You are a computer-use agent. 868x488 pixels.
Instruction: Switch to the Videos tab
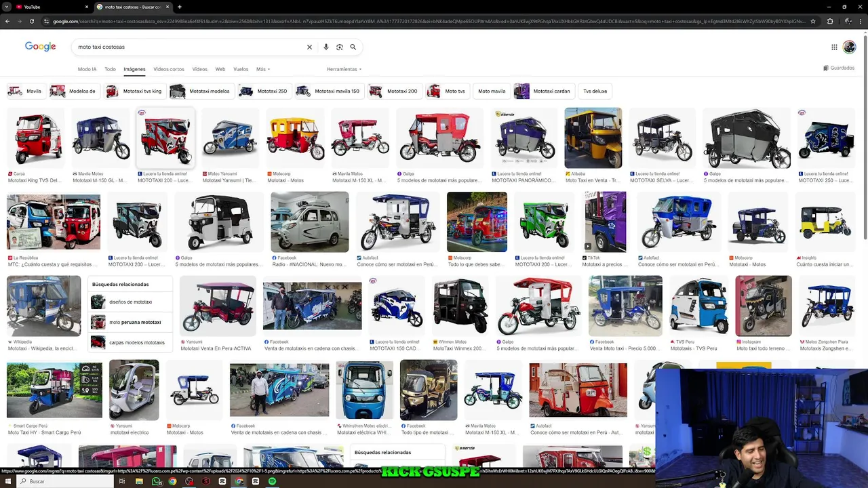pyautogui.click(x=199, y=69)
